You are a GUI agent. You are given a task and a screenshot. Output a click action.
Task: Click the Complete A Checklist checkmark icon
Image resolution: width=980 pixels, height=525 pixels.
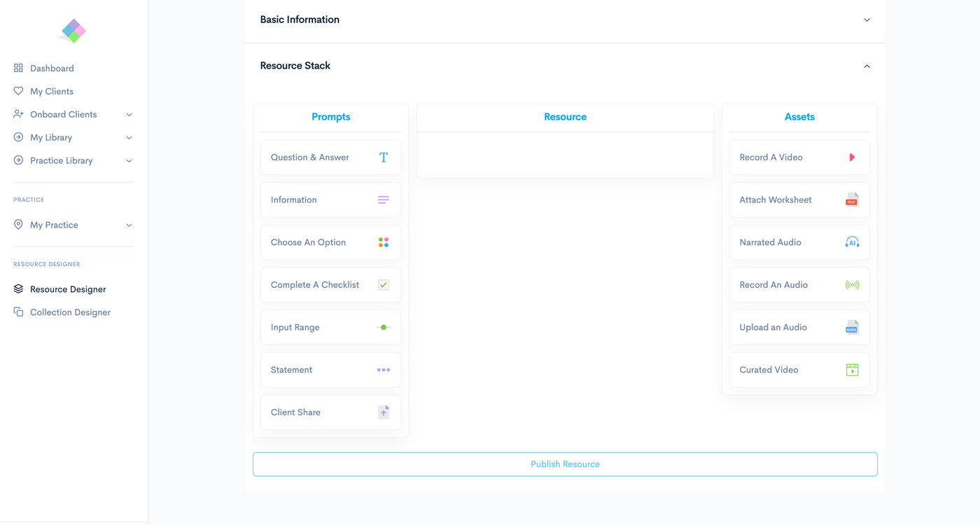click(x=384, y=285)
